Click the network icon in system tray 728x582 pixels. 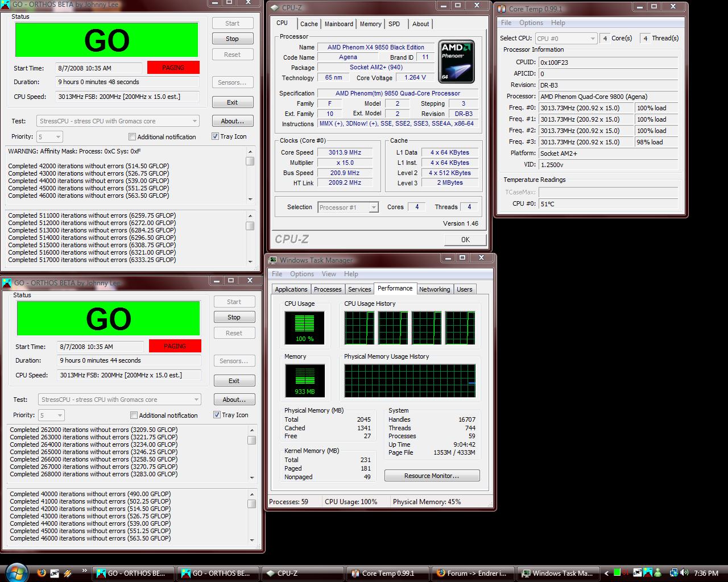point(673,573)
